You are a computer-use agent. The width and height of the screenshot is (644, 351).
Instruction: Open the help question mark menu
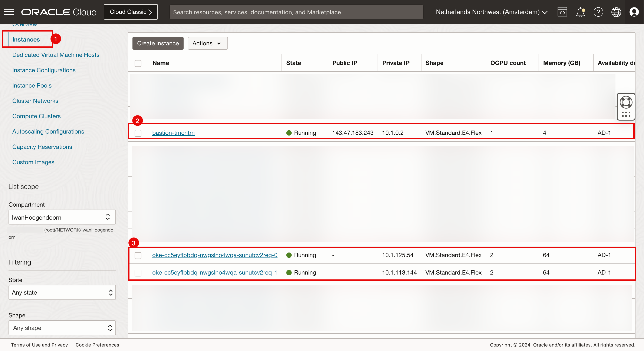[x=598, y=12]
